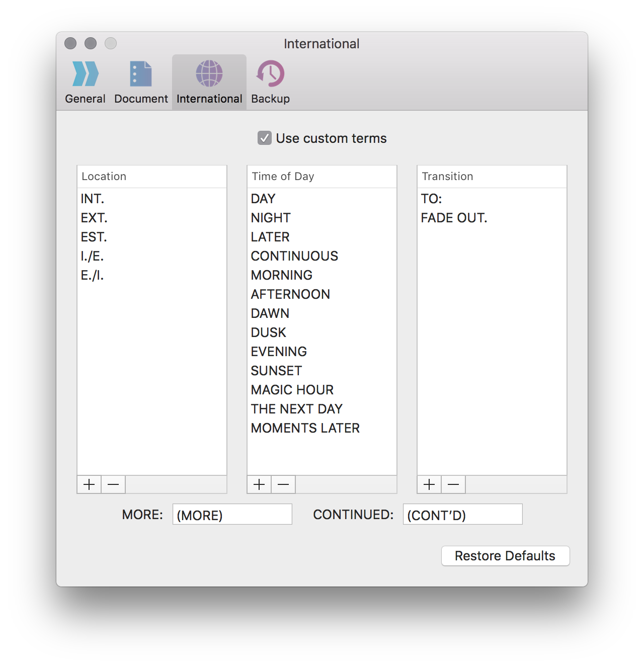Edit the CONTINUED text field

point(462,514)
